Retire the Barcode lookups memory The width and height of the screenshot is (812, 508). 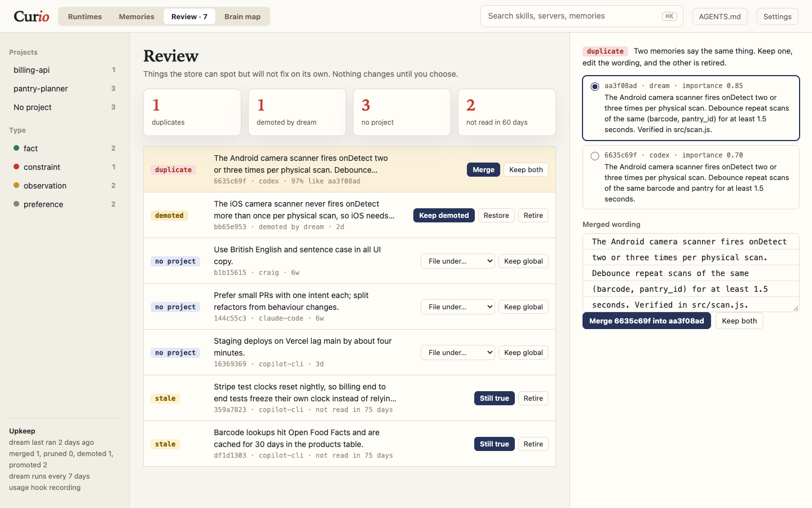(x=533, y=444)
